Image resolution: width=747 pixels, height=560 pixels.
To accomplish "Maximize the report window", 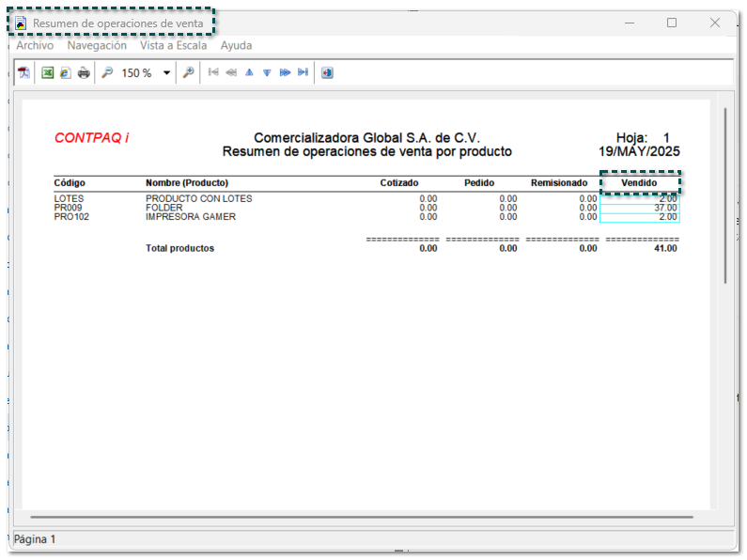I will (x=672, y=23).
